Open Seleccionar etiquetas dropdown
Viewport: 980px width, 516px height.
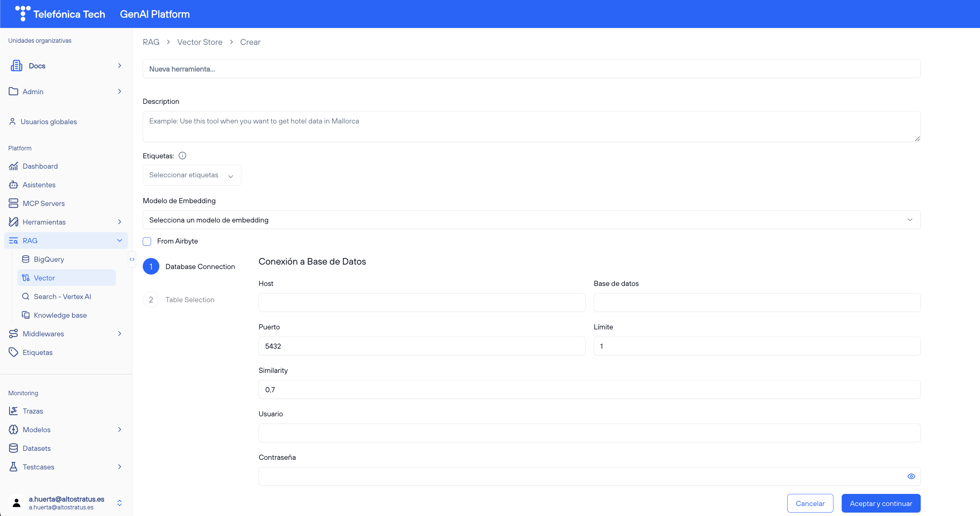[192, 175]
